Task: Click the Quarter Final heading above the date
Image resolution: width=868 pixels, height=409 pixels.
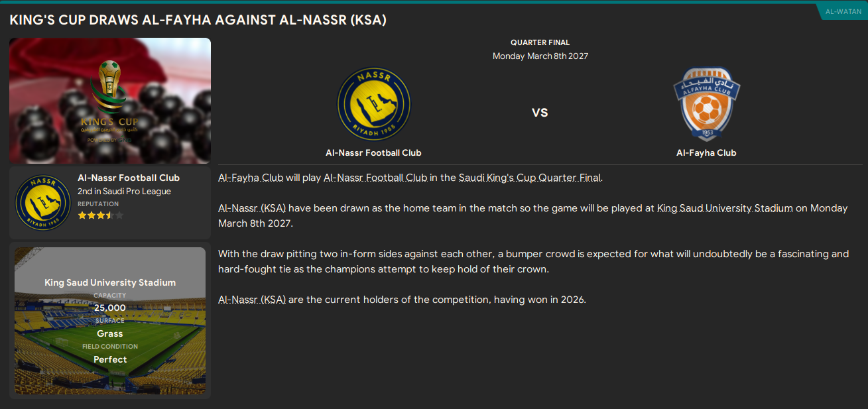Action: point(540,42)
